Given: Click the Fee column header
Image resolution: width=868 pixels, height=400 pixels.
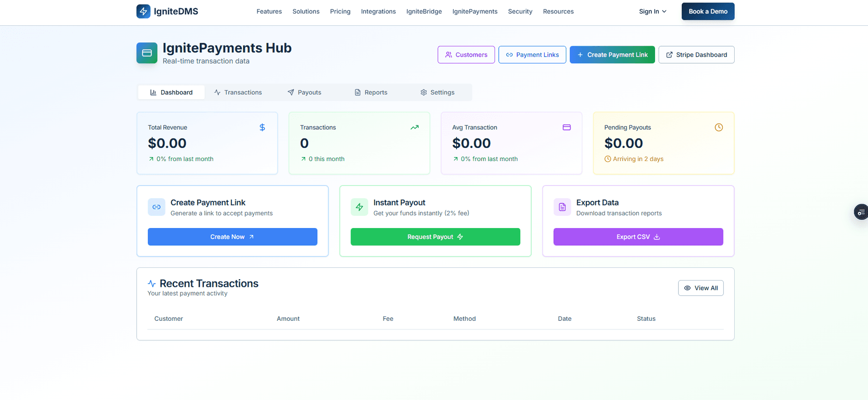Looking at the screenshot, I should click(388, 319).
